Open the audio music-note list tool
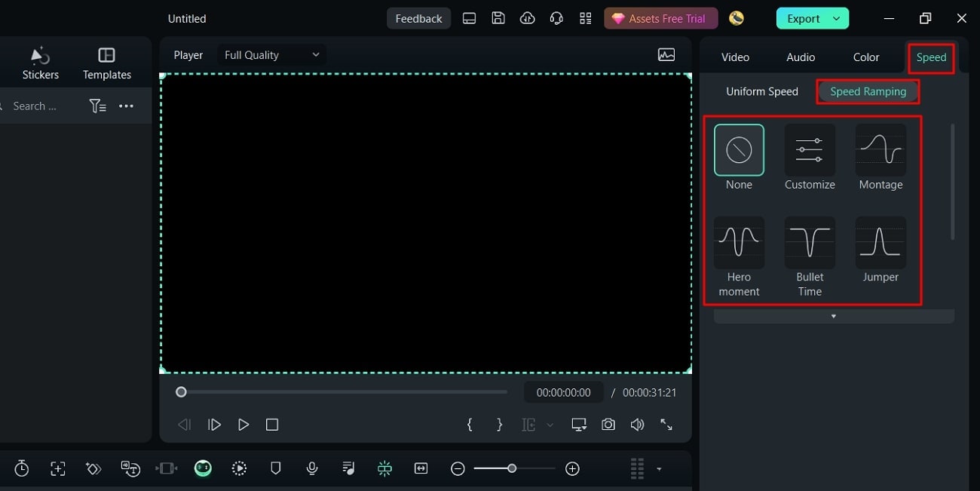 pyautogui.click(x=348, y=468)
